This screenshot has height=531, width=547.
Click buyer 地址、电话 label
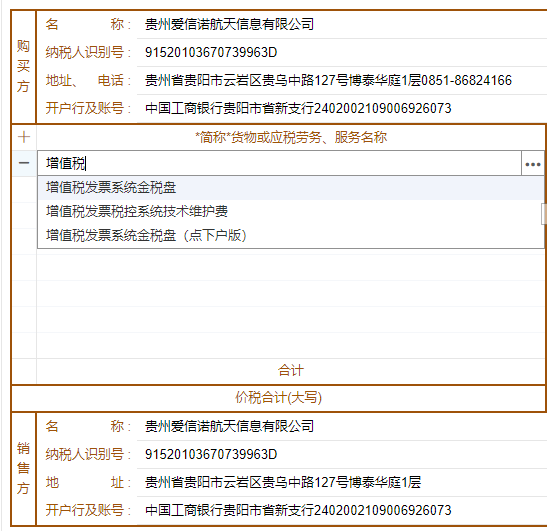[x=88, y=81]
